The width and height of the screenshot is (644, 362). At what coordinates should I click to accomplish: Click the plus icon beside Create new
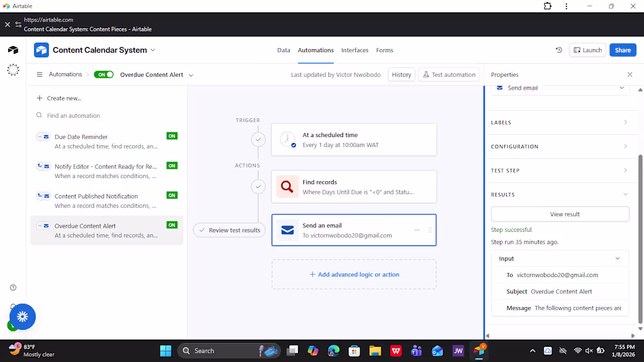tap(39, 98)
